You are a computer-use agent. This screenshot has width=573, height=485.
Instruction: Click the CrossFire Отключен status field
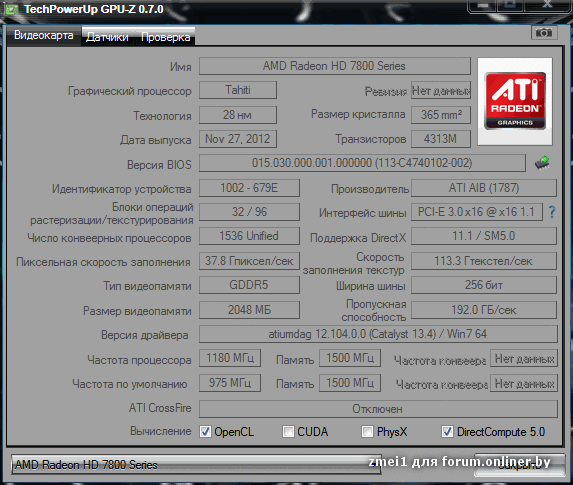pyautogui.click(x=378, y=409)
